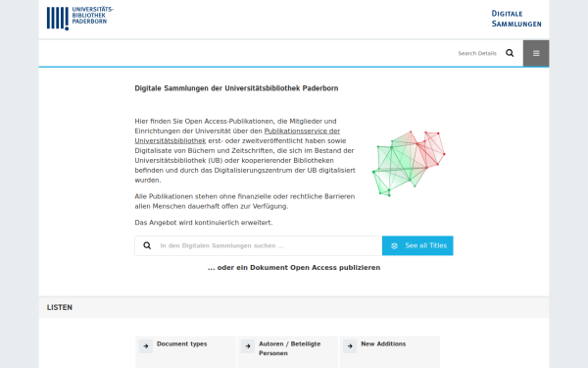Click the arrow icon beside New Additions
Screen dimensions: 588x368
350,346
